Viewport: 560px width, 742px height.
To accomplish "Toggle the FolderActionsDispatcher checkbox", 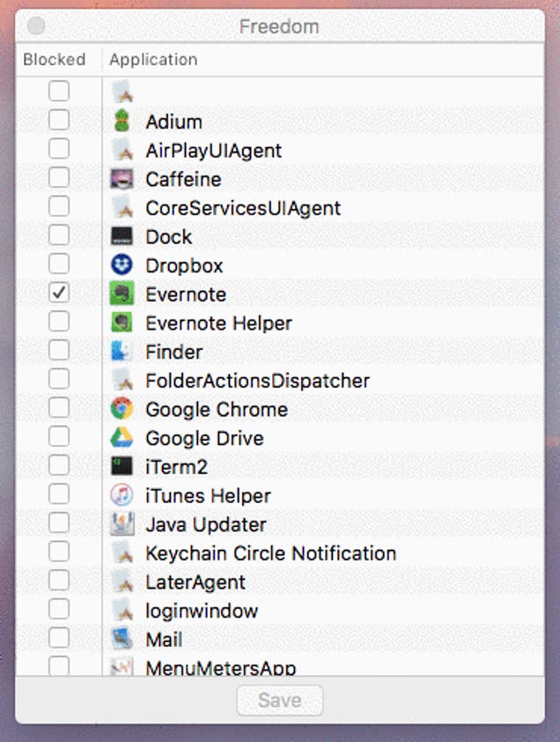I will (59, 379).
